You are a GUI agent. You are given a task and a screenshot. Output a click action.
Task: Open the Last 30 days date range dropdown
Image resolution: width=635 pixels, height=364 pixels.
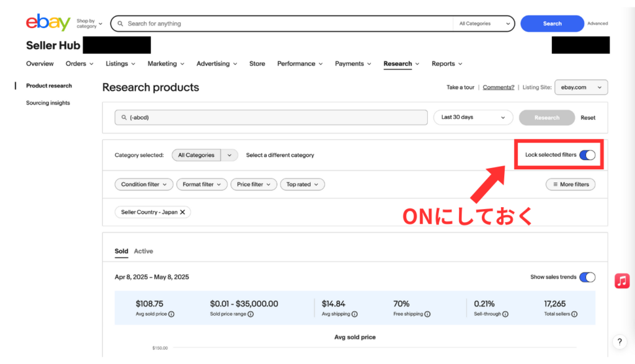point(473,117)
